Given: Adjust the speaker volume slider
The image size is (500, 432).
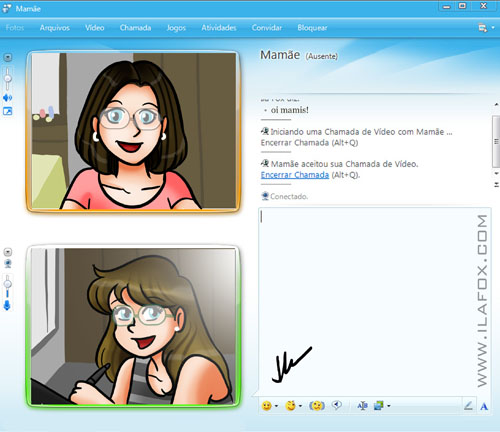Looking at the screenshot, I should pos(8,78).
